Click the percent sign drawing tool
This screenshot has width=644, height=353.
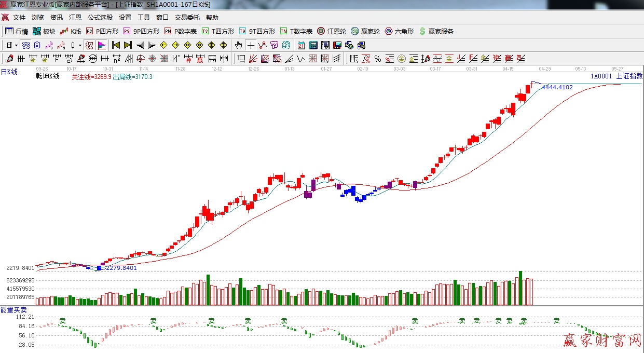(377, 59)
